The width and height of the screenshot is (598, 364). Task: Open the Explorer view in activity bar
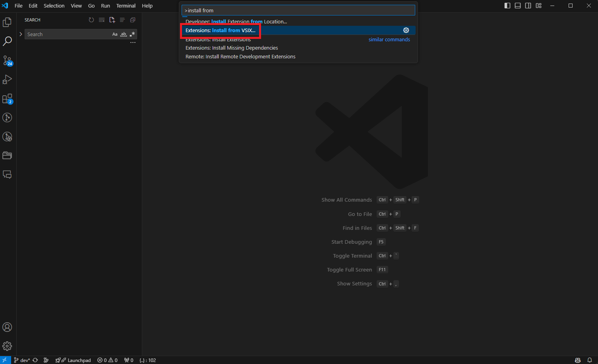click(x=7, y=22)
